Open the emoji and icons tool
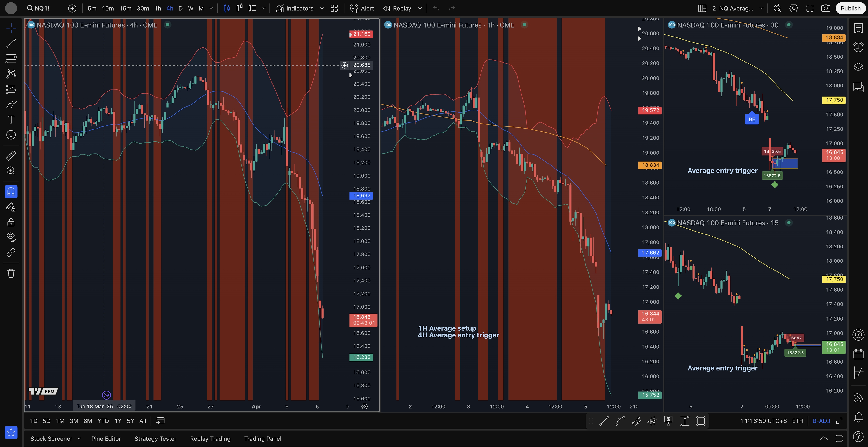The height and width of the screenshot is (447, 868). (x=11, y=135)
